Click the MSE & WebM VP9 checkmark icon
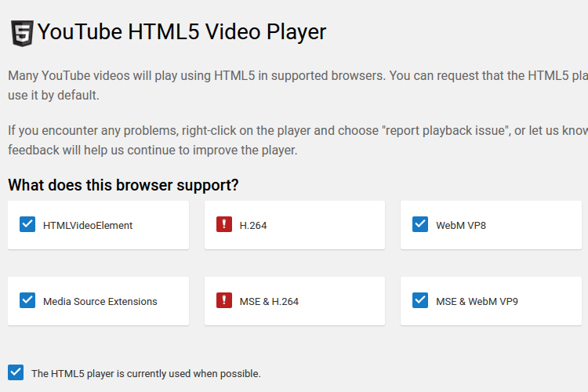This screenshot has width=588, height=392. point(420,300)
